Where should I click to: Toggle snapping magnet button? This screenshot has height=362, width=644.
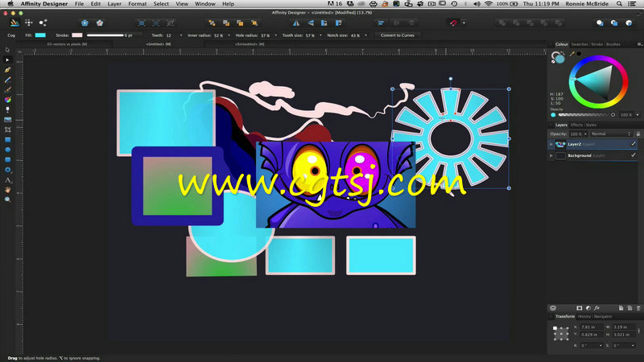[x=453, y=23]
